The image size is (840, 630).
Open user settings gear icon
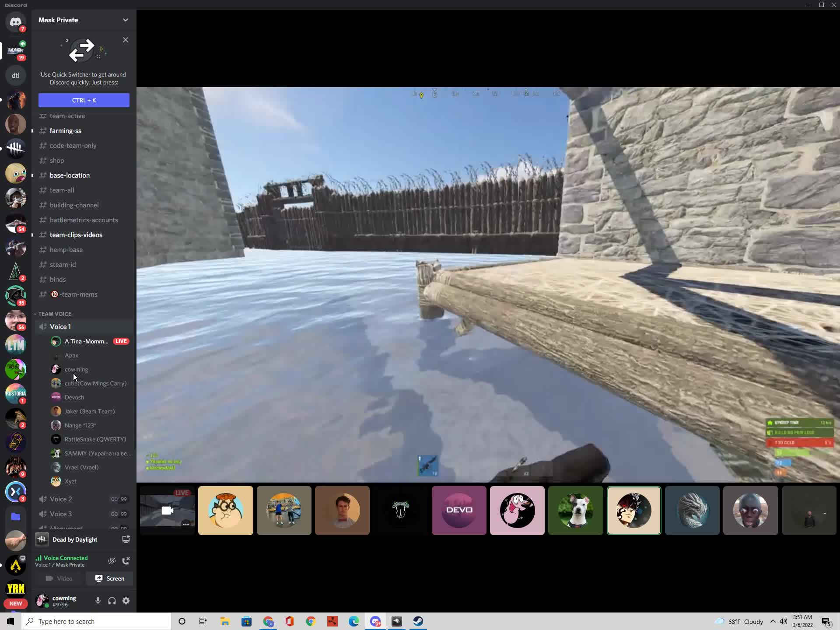[x=126, y=601]
